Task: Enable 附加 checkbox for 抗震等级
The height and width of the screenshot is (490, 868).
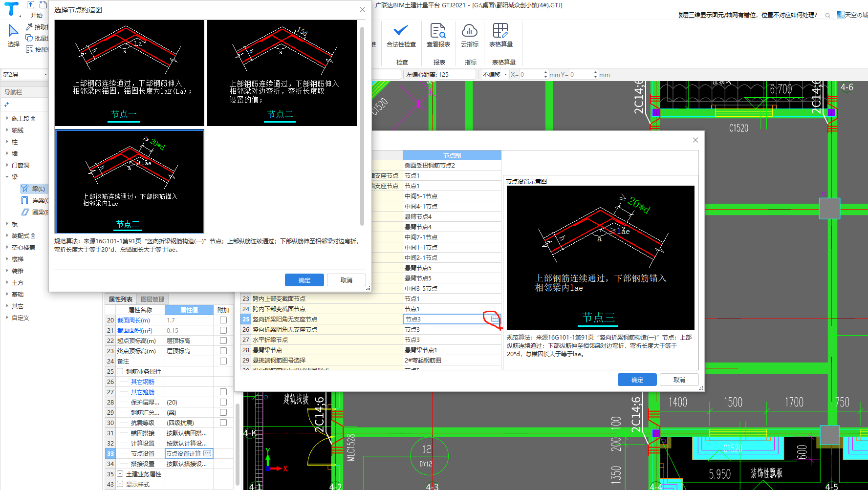Action: [223, 423]
